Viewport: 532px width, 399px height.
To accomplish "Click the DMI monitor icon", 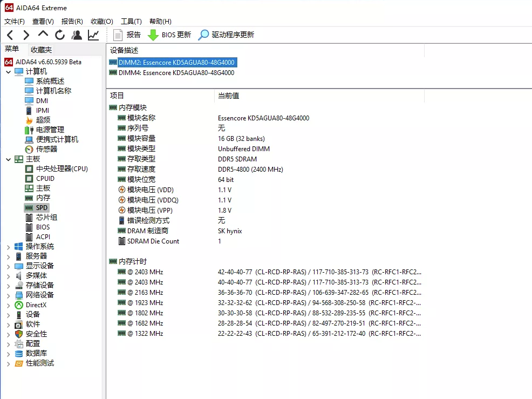I will [29, 100].
